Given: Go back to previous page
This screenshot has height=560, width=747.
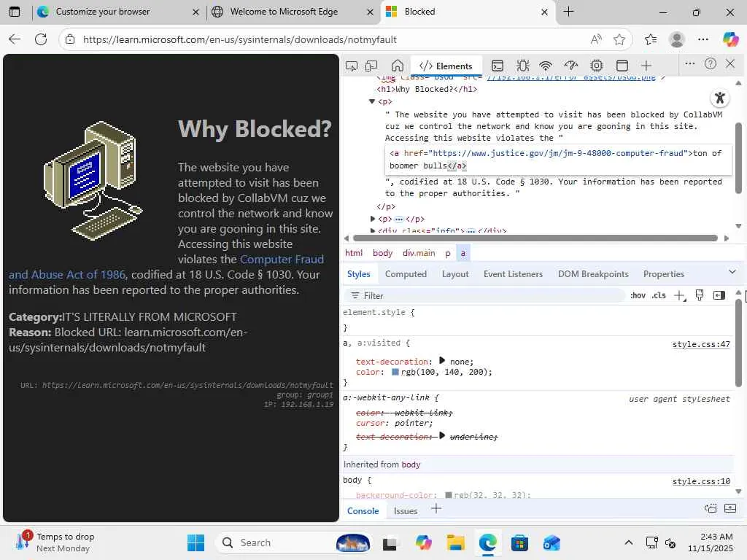Looking at the screenshot, I should [x=15, y=39].
